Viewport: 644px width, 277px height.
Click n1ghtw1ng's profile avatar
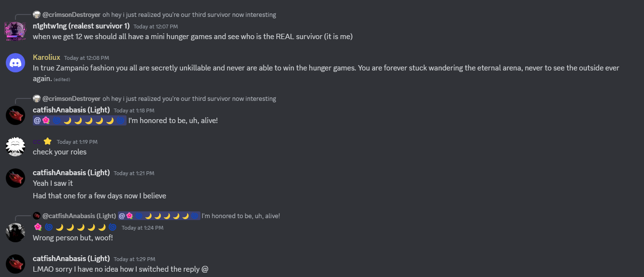[x=15, y=30]
